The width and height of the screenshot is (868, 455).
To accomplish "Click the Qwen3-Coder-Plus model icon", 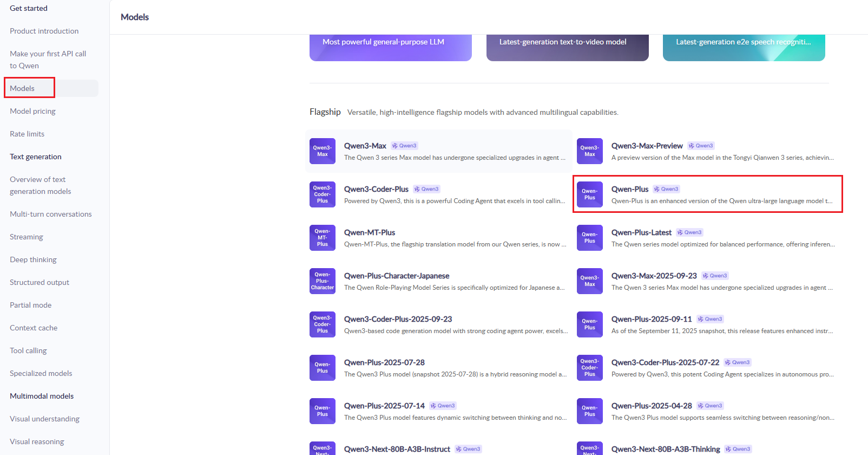I will coord(323,194).
